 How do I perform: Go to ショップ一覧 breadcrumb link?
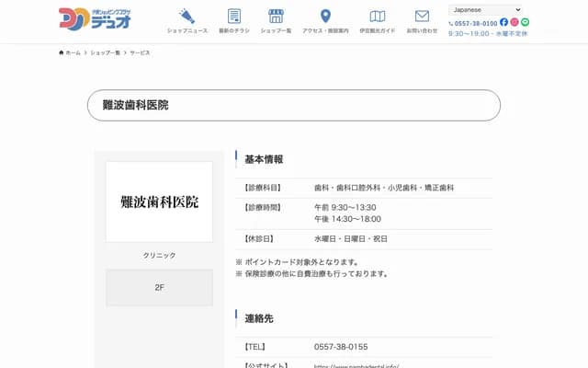[x=105, y=53]
